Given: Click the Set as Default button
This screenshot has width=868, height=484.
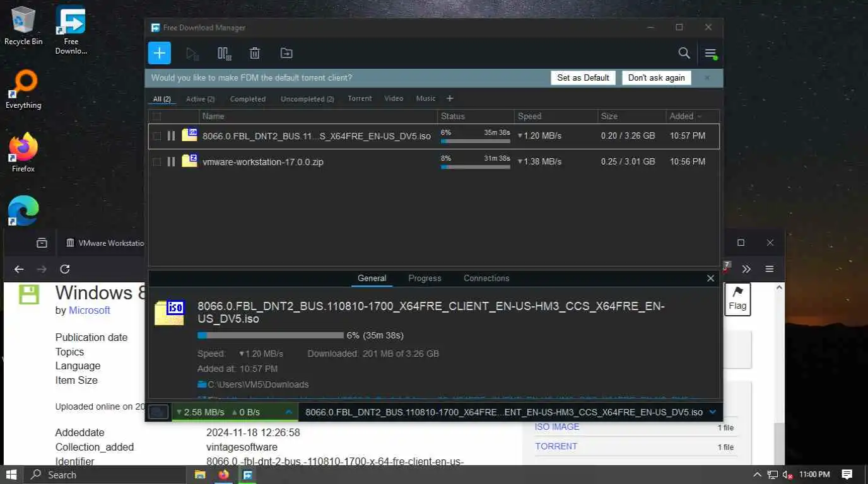Looking at the screenshot, I should (x=583, y=78).
